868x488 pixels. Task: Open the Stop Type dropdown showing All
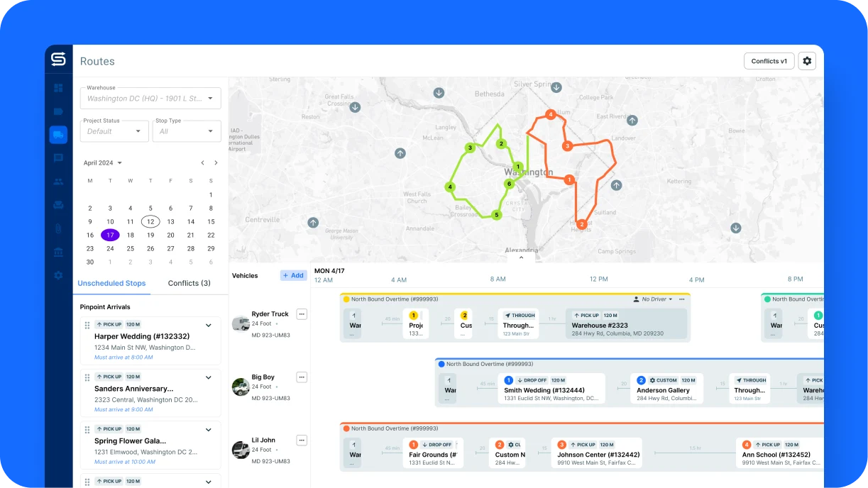pos(186,131)
